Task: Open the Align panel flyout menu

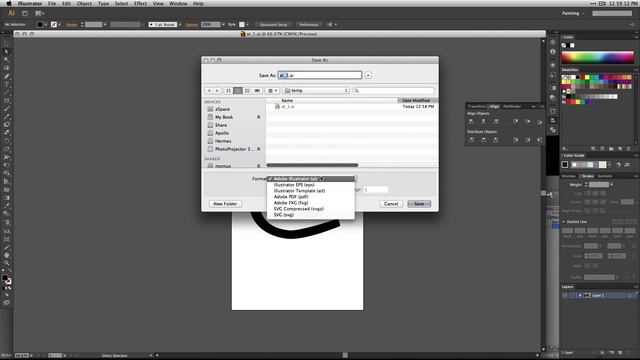Action: 540,107
